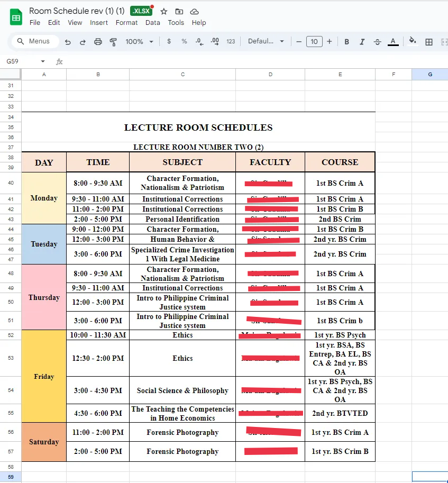Select the 4:30 - 6:00 PM time cell
Screen dimensions: 448x483
coord(98,413)
